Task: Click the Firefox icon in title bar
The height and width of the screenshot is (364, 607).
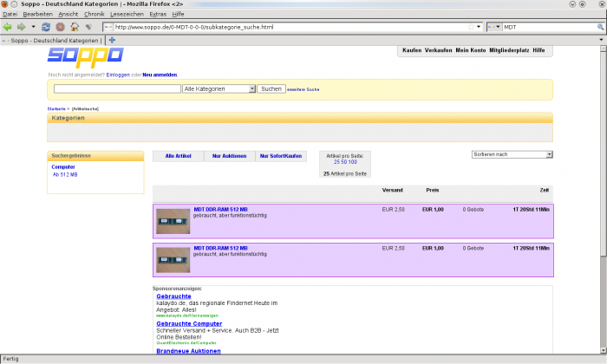Action: 4,4
